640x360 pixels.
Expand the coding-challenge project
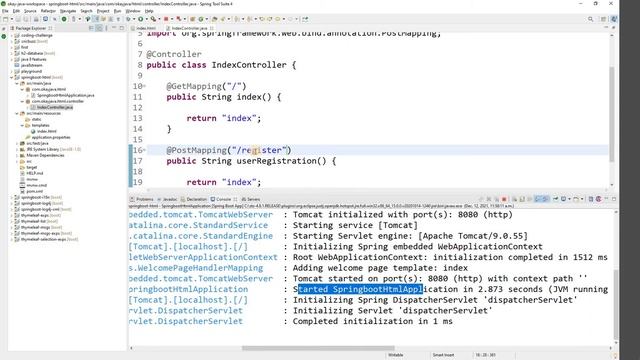coord(11,36)
